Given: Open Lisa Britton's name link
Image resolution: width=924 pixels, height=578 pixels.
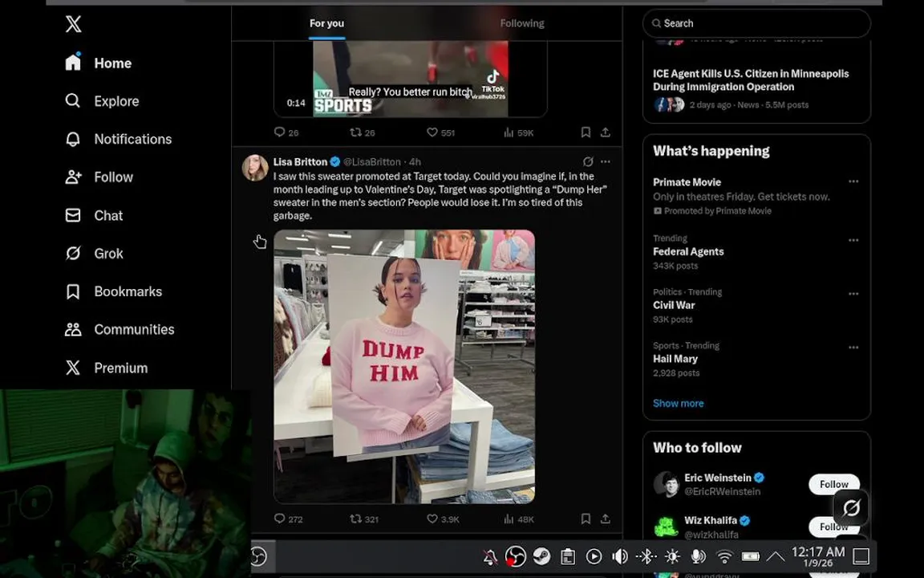Looking at the screenshot, I should (300, 161).
